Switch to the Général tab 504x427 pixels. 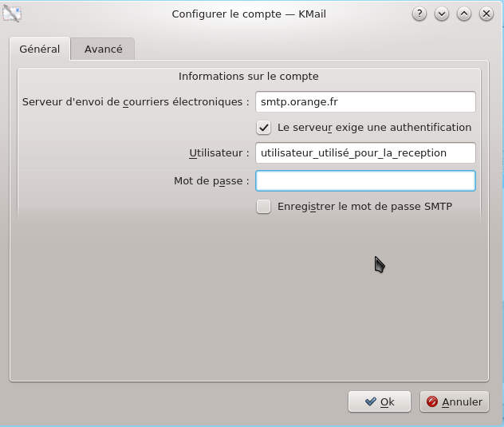click(40, 49)
